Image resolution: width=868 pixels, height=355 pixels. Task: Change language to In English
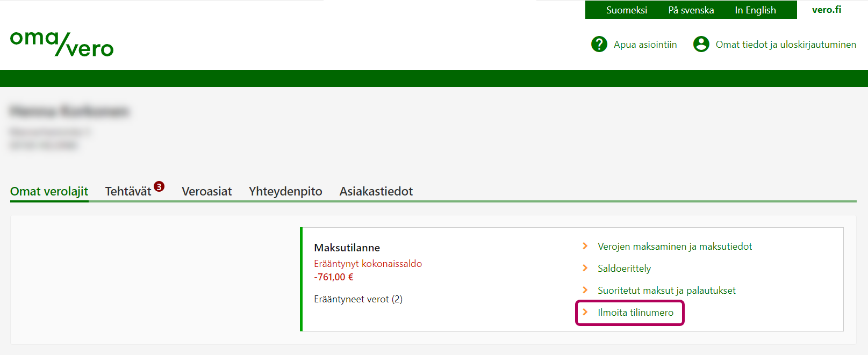(x=755, y=10)
